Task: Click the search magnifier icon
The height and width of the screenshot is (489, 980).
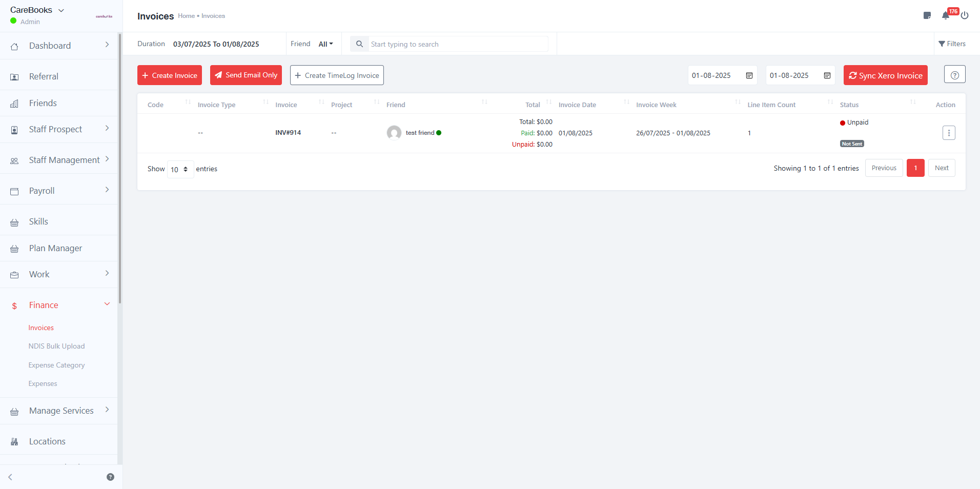Action: pos(359,44)
